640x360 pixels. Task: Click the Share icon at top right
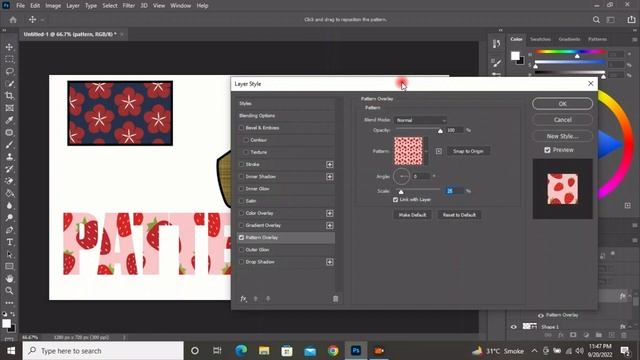pyautogui.click(x=631, y=20)
